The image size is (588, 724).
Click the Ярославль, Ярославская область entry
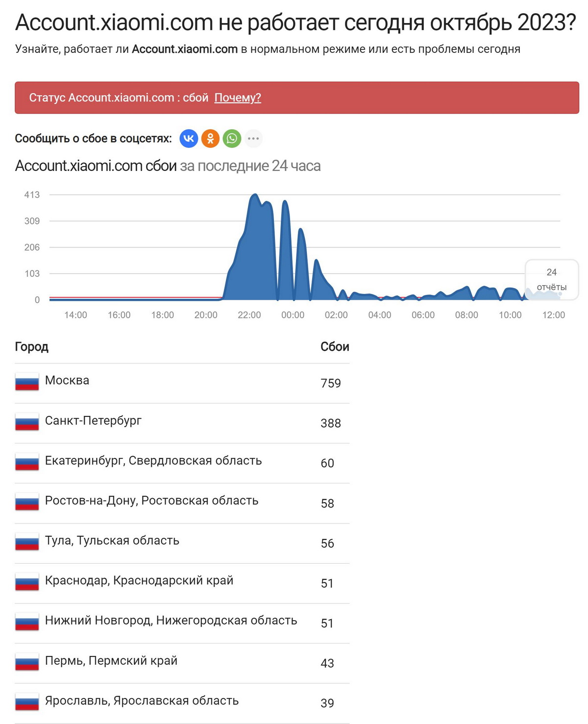142,701
